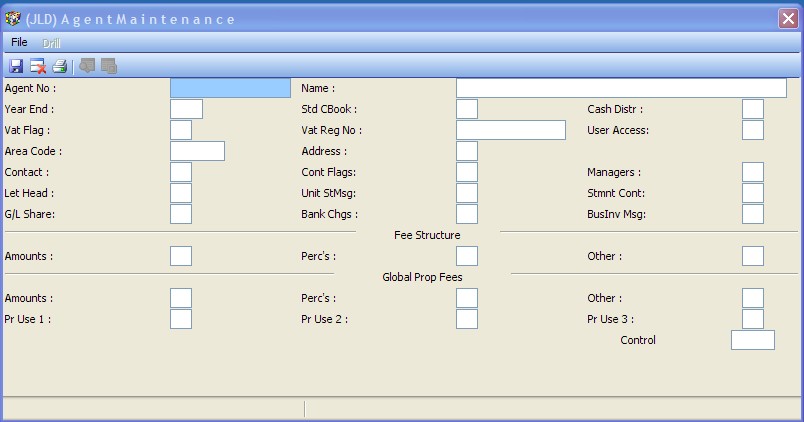Click the application icon in title bar
This screenshot has height=422, width=804.
(x=13, y=18)
